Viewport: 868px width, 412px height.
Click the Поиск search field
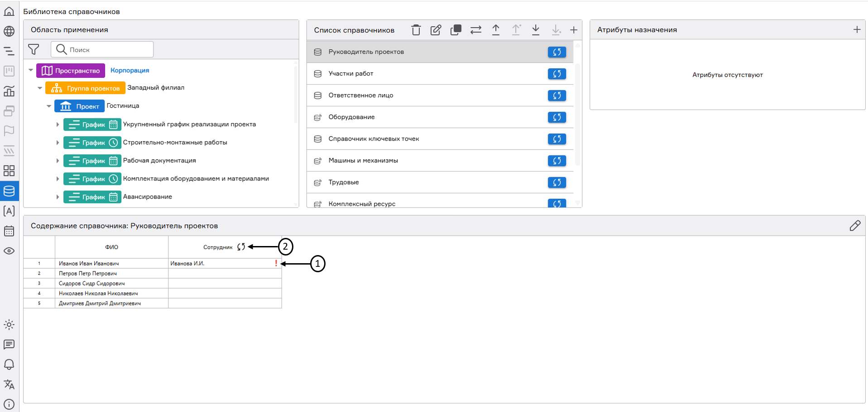(109, 49)
